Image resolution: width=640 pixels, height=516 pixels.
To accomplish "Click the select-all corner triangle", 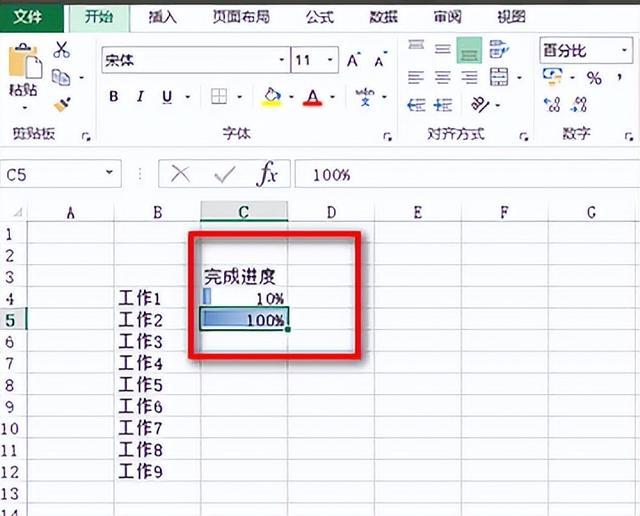I will [18, 212].
